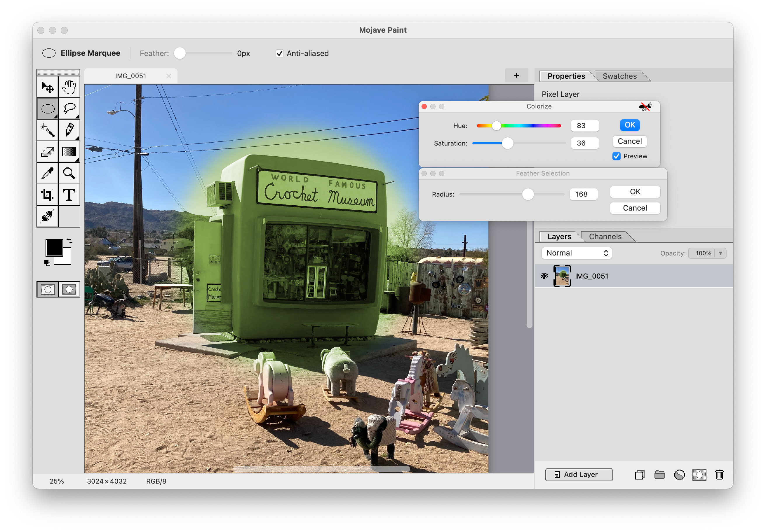Click the Add Layer button
The height and width of the screenshot is (532, 766).
click(579, 475)
